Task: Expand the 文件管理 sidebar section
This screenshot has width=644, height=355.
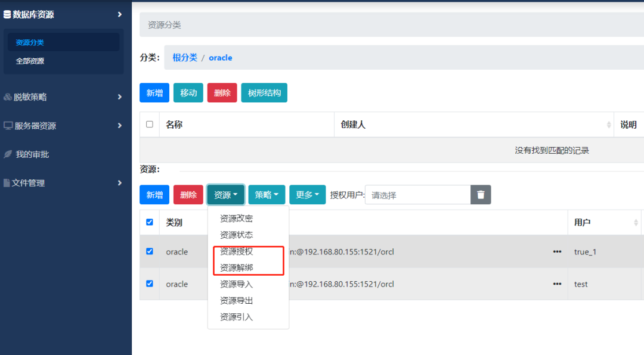Action: (119, 183)
